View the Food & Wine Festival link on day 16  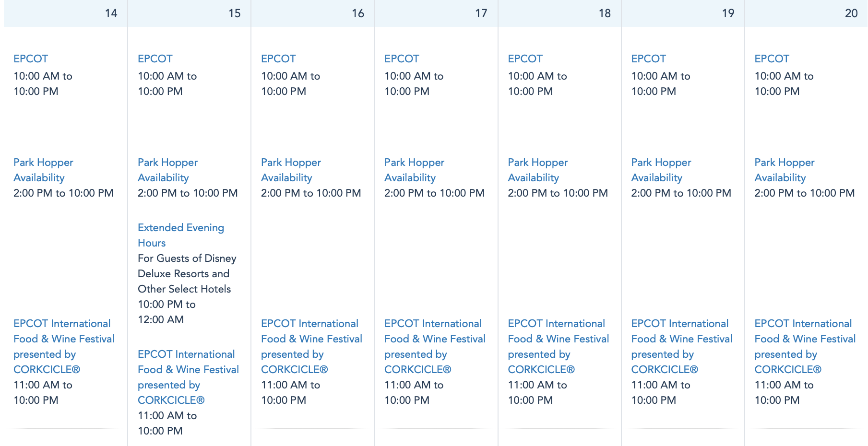[x=311, y=346]
